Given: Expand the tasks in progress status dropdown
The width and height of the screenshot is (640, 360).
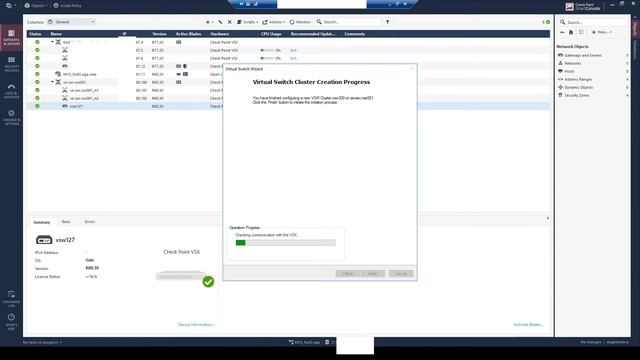Looking at the screenshot, I should (42, 342).
